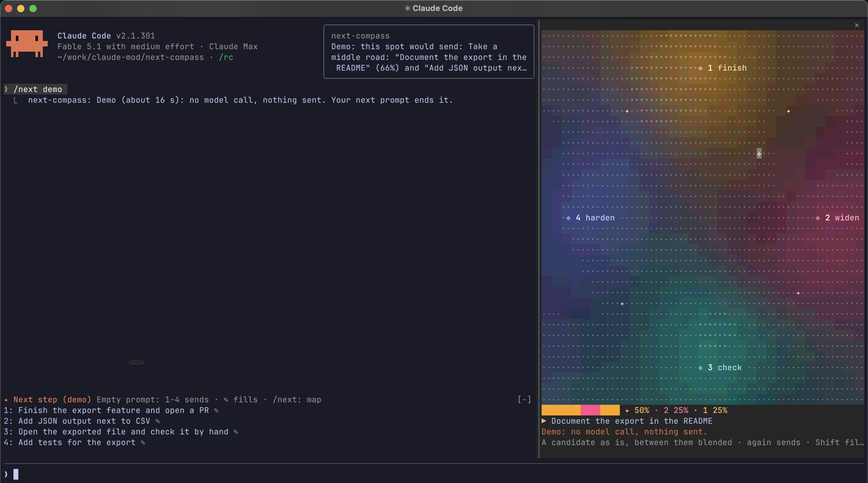The height and width of the screenshot is (483, 868).
Task: Click the star icon before 'Next step (demo)'
Action: point(6,400)
